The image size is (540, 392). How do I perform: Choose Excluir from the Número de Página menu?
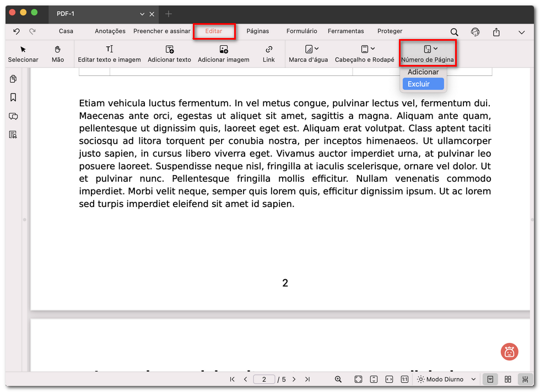423,84
